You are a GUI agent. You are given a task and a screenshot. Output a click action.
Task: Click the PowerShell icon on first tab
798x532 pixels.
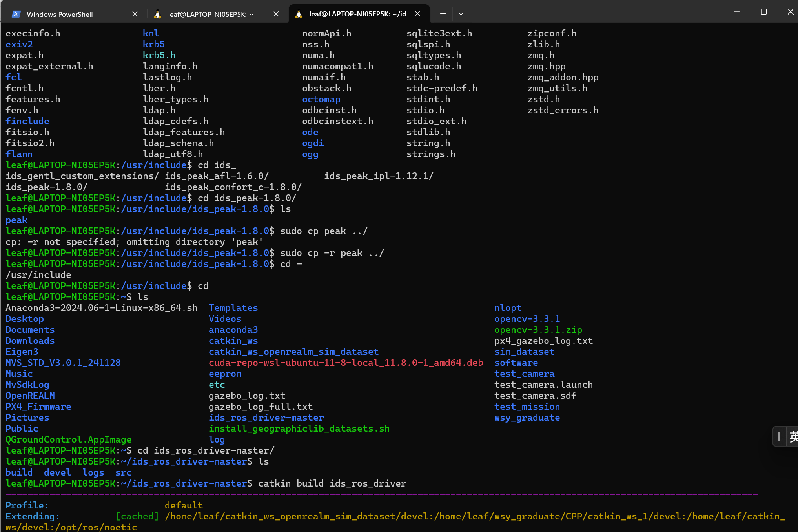(x=16, y=14)
